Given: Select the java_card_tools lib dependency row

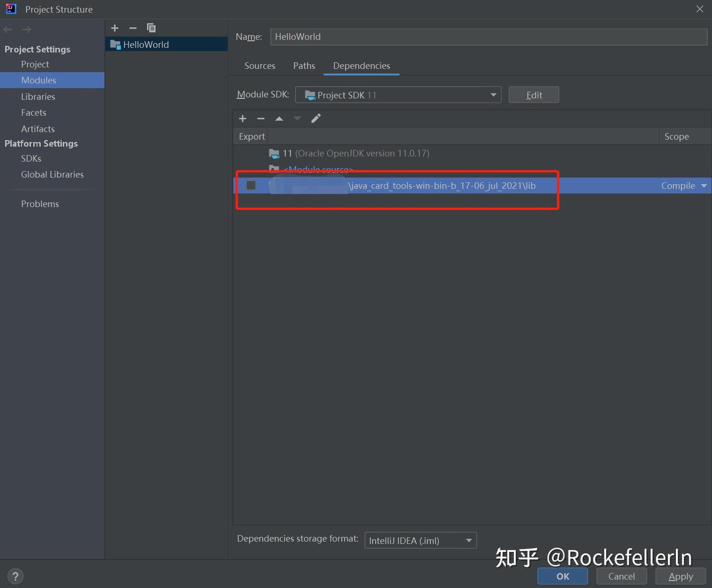Looking at the screenshot, I should (x=472, y=185).
